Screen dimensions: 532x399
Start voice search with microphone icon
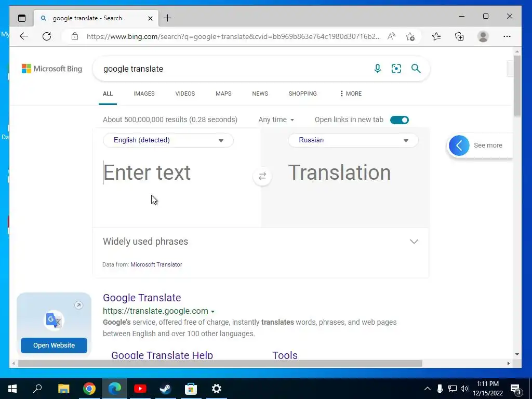[x=377, y=69]
